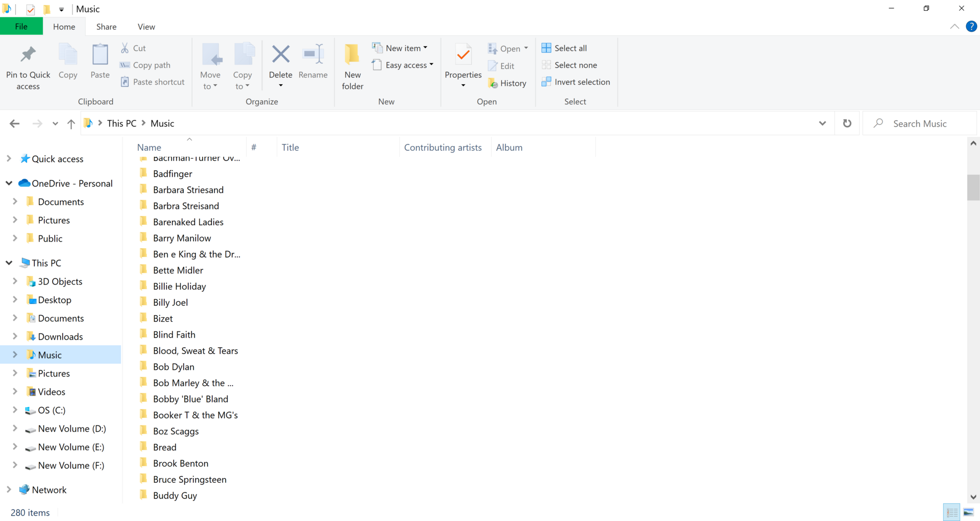The height and width of the screenshot is (521, 980).
Task: Switch to the Share ribbon tab
Action: [106, 27]
